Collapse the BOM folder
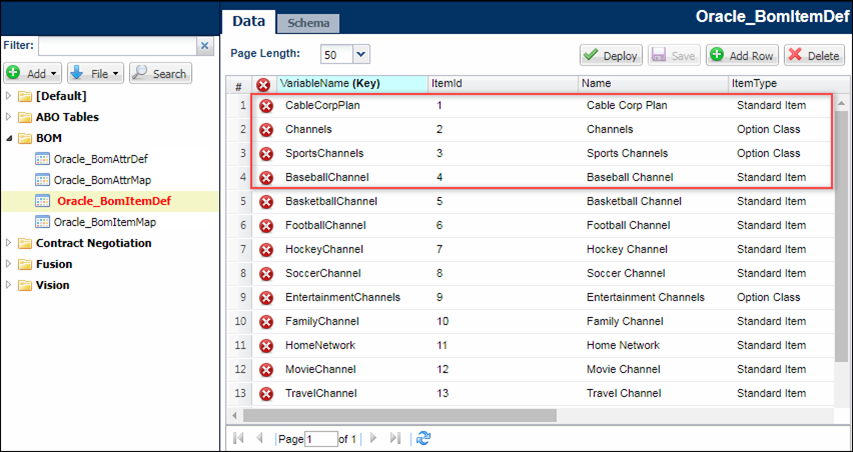This screenshot has width=853, height=452. [x=8, y=138]
